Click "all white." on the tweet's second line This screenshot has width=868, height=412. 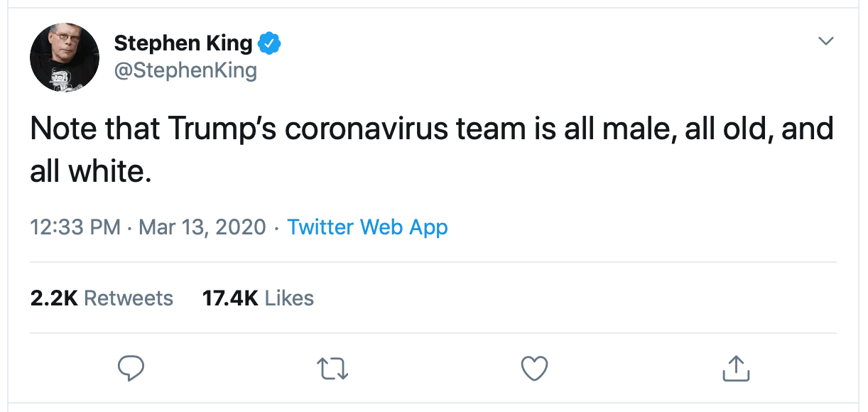point(90,171)
